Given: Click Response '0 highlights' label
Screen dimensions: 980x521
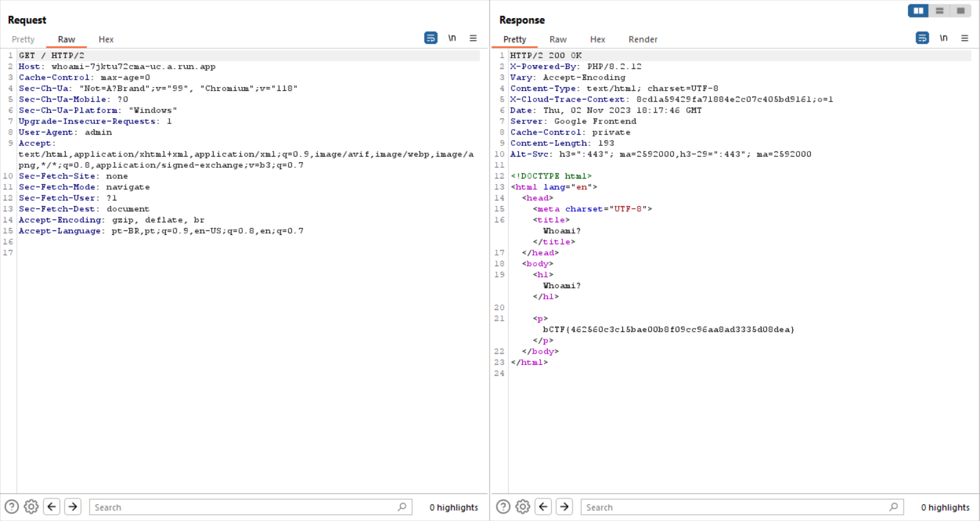Looking at the screenshot, I should tap(946, 507).
